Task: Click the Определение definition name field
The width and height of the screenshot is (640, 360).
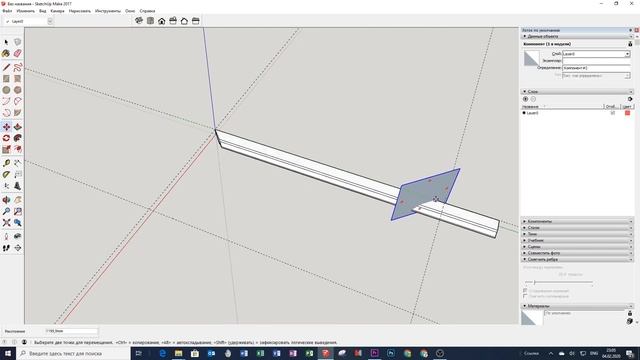Action: (x=596, y=68)
